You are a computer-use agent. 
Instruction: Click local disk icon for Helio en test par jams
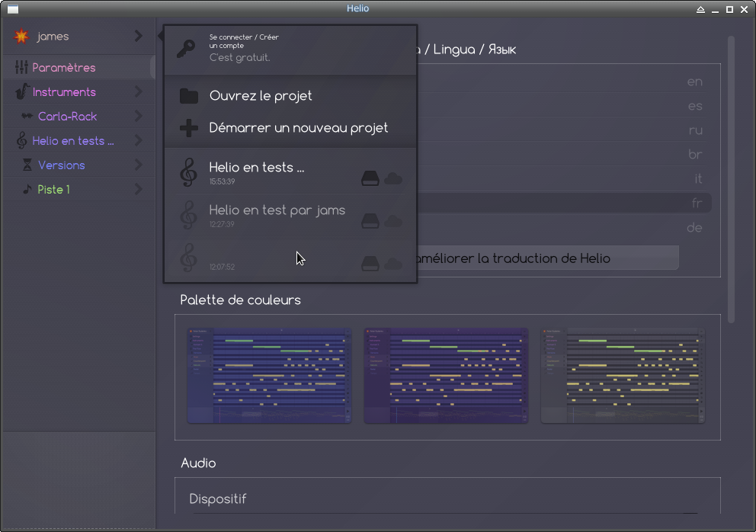(x=370, y=221)
